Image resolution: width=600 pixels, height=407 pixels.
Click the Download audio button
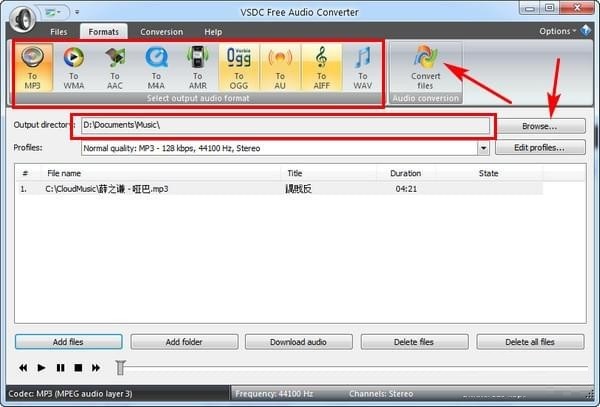[x=298, y=342]
